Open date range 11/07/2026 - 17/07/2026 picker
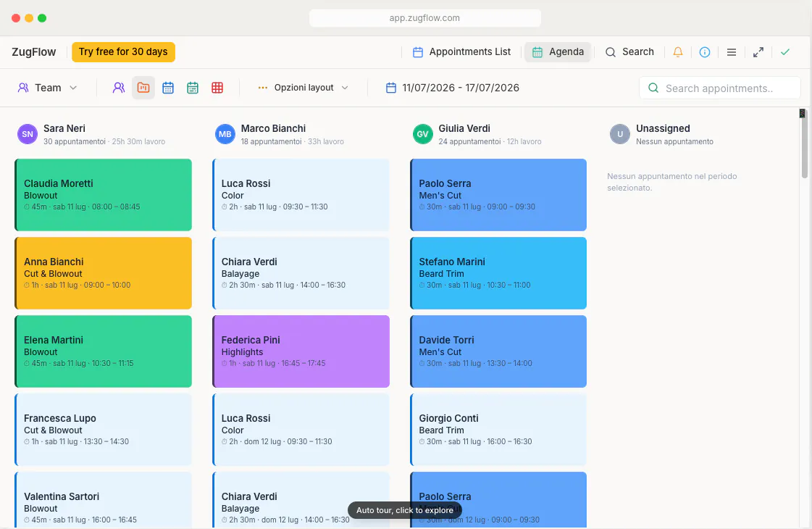 (x=453, y=88)
